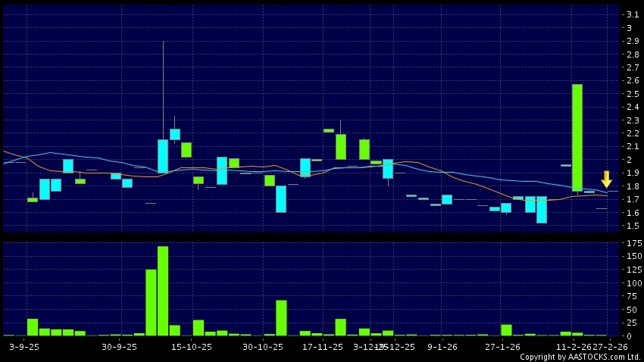Screen dimensions: 644x362
Task: Select the tallest green volume bar
Action: 163,291
